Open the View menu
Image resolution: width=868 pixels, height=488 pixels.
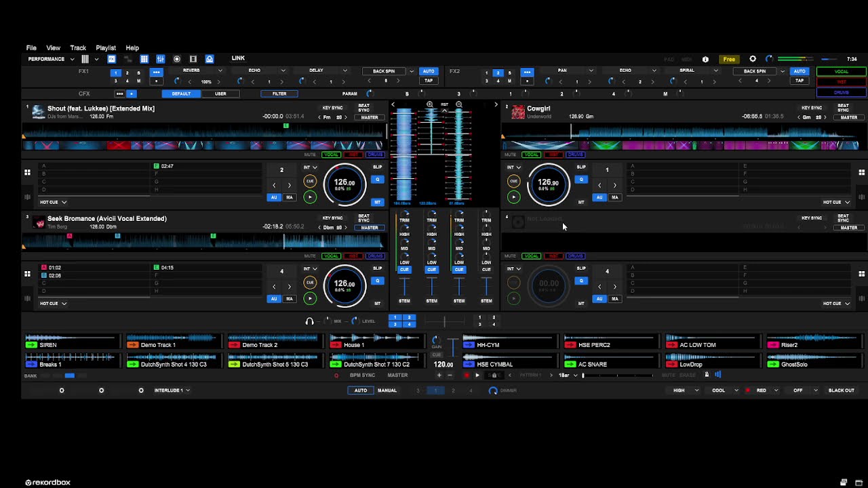tap(53, 48)
